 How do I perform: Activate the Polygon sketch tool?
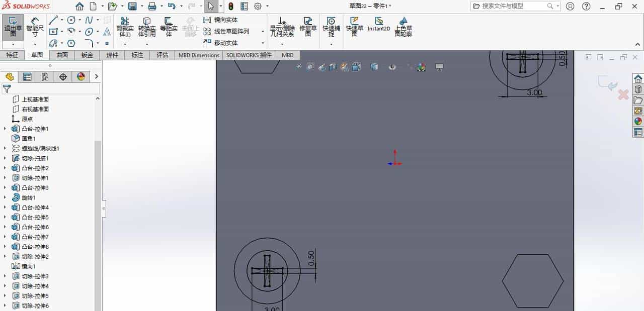point(71,43)
